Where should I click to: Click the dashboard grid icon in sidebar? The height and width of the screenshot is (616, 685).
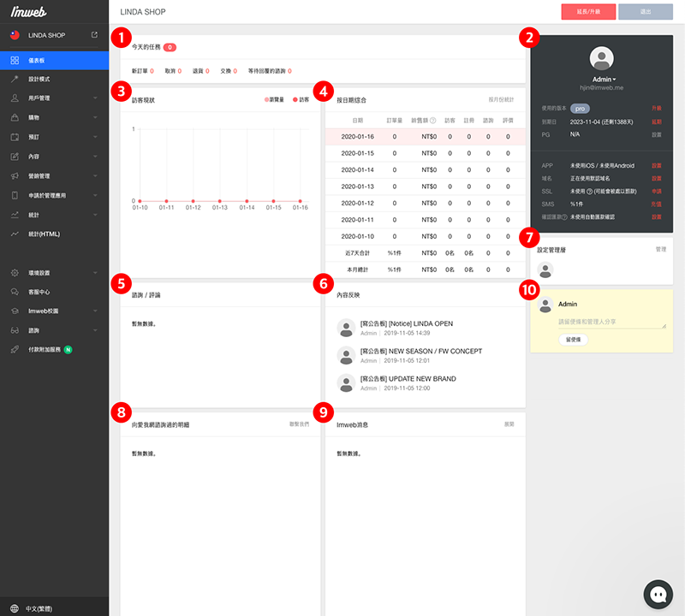tap(15, 60)
